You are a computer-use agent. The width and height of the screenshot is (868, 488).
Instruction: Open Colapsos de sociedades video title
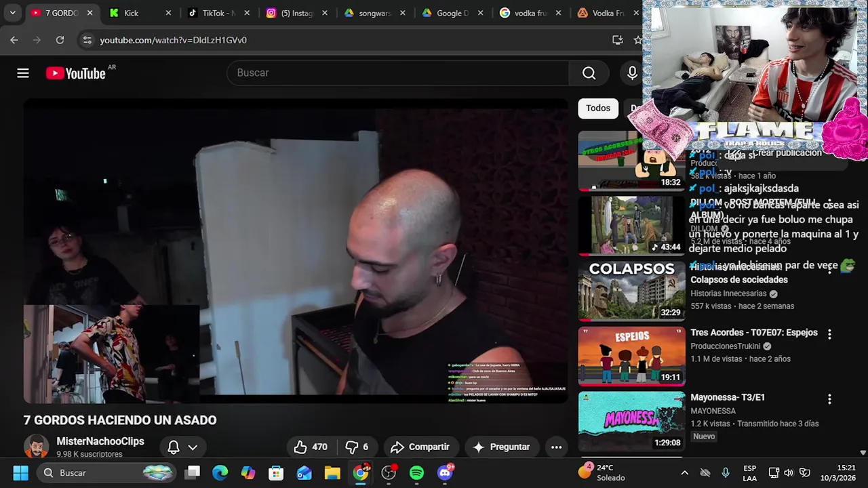tap(739, 280)
